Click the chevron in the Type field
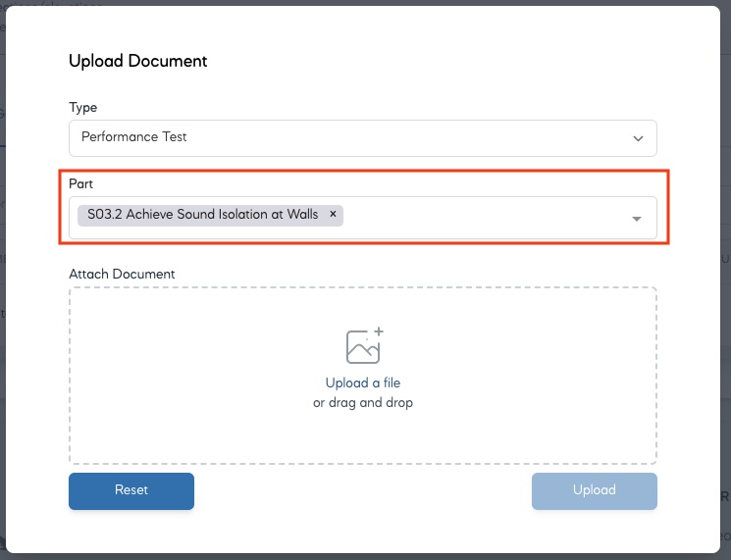The width and height of the screenshot is (731, 560). pos(638,138)
